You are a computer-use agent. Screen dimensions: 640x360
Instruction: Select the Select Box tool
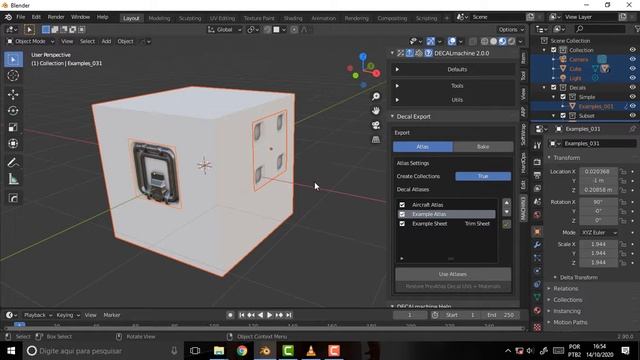[13, 60]
